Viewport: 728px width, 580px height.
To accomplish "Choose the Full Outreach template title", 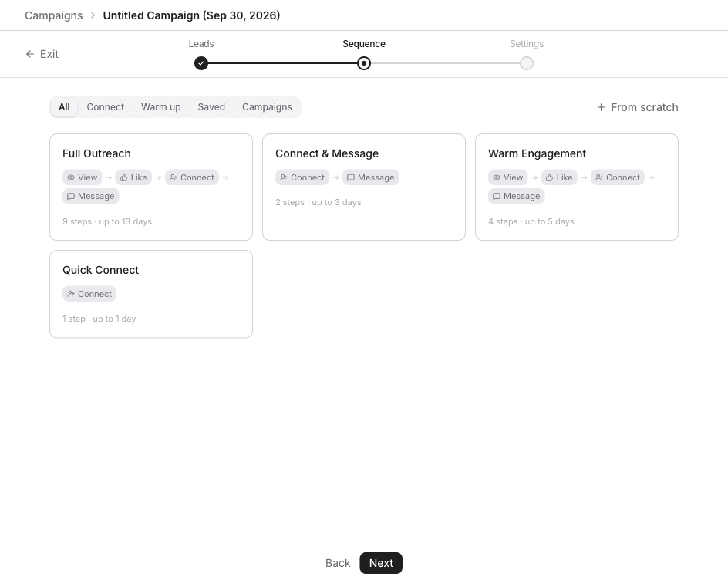I will coord(96,153).
